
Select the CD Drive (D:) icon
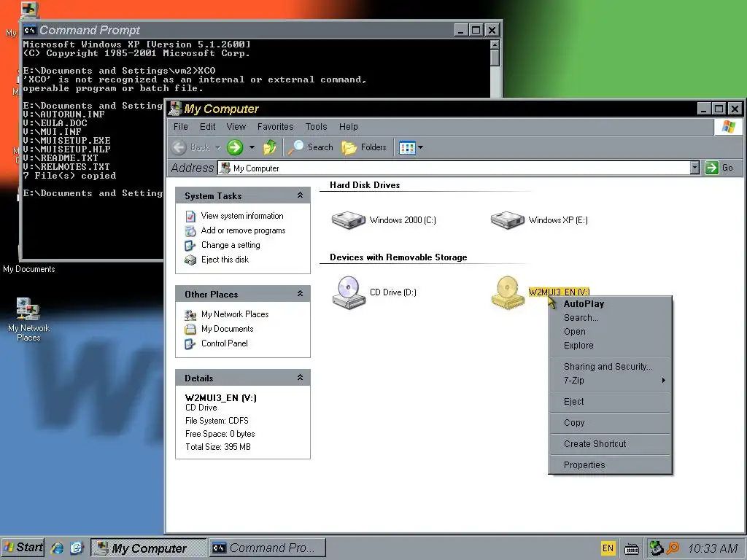click(349, 292)
